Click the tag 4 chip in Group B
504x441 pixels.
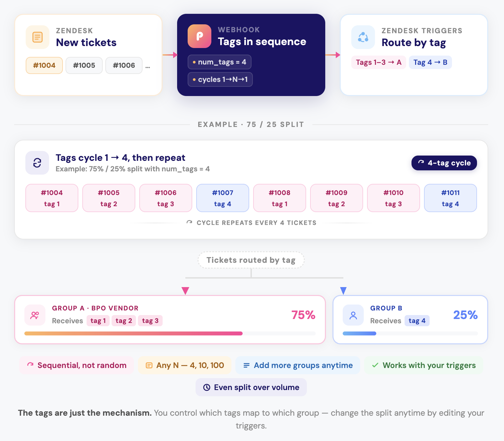[x=417, y=321]
